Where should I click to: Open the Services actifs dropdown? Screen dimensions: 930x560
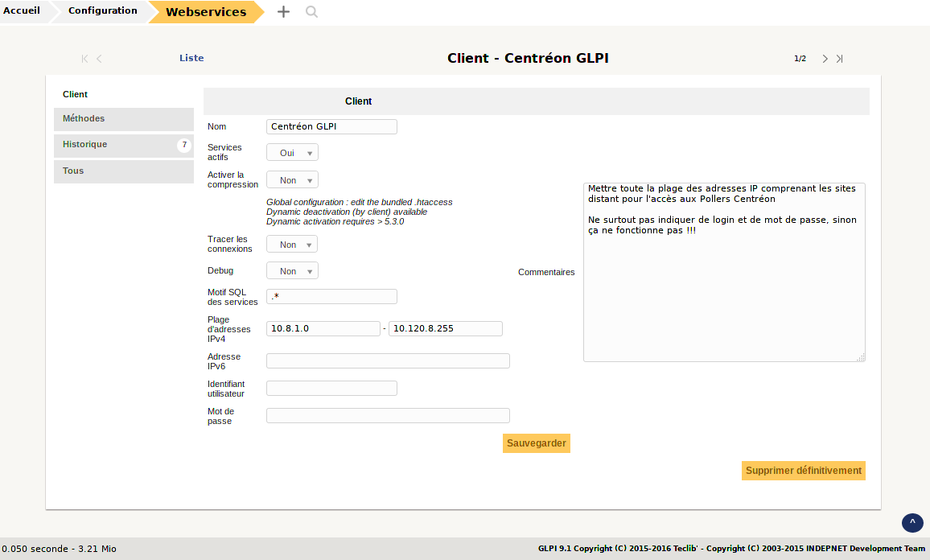291,152
